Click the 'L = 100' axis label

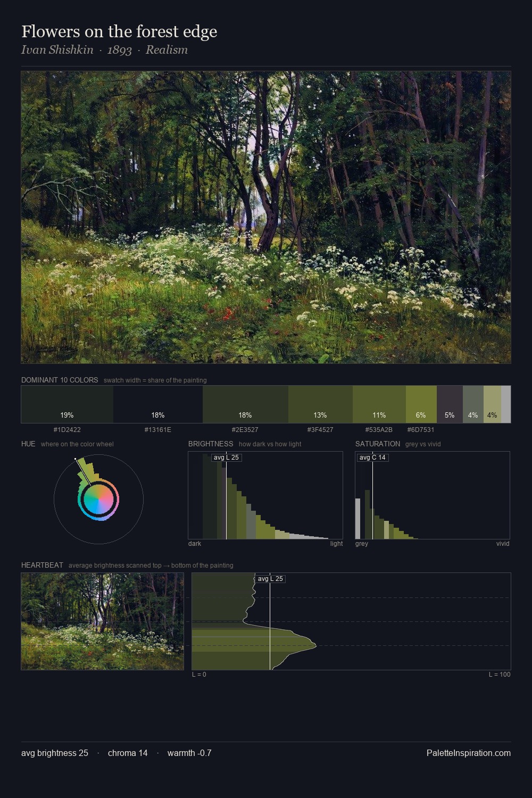pos(500,675)
